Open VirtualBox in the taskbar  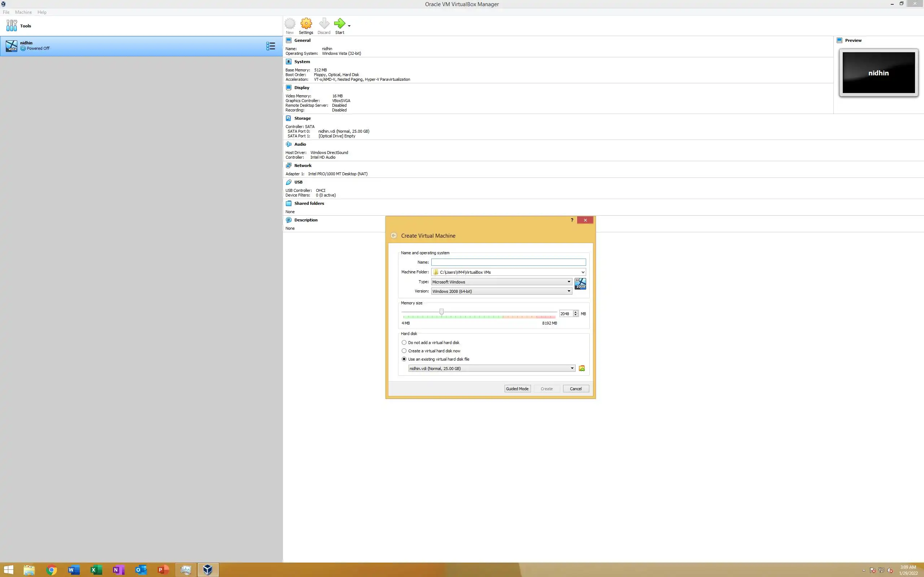tap(208, 570)
